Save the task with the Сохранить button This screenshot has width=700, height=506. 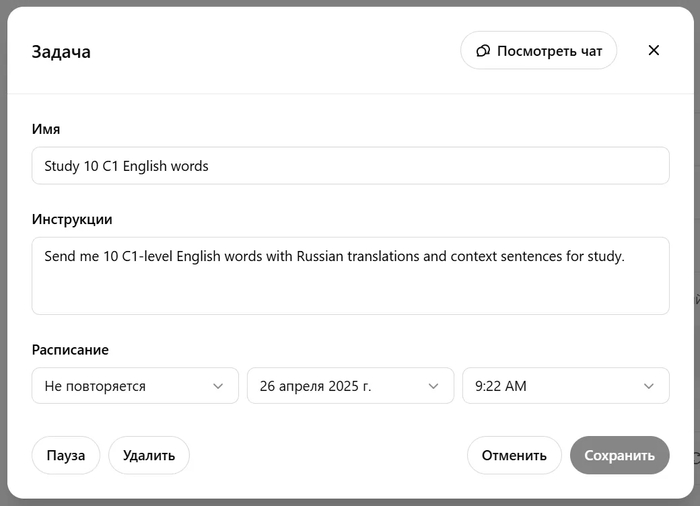619,455
